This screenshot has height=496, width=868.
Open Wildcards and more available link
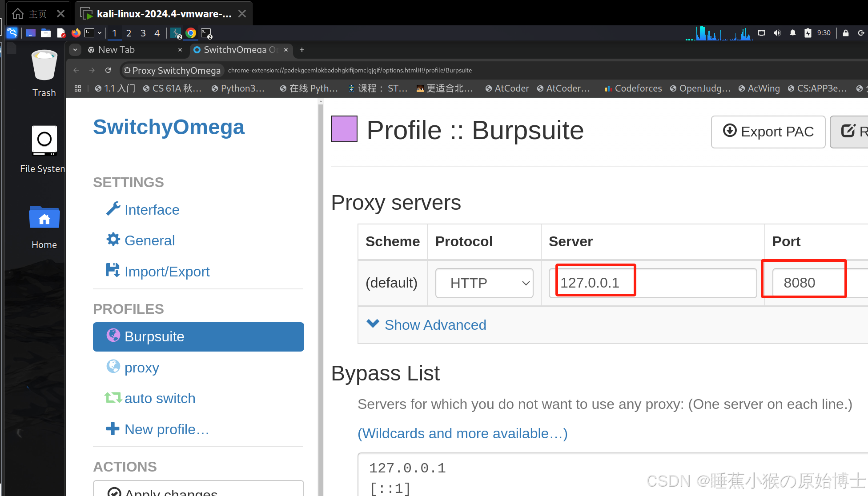click(462, 433)
